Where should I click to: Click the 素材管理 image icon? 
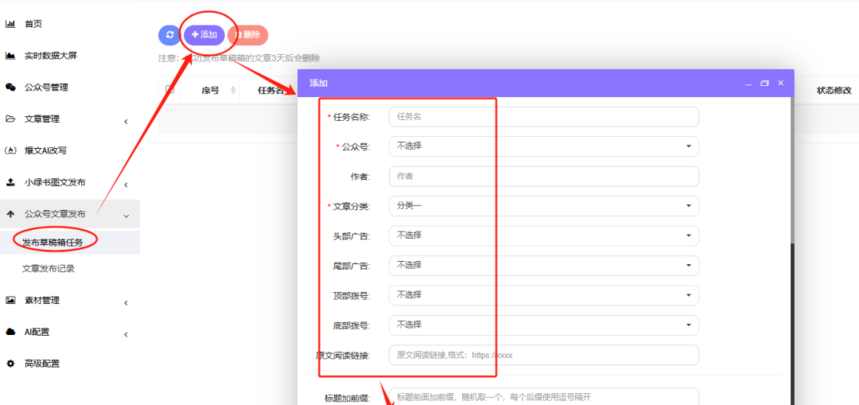tap(10, 300)
